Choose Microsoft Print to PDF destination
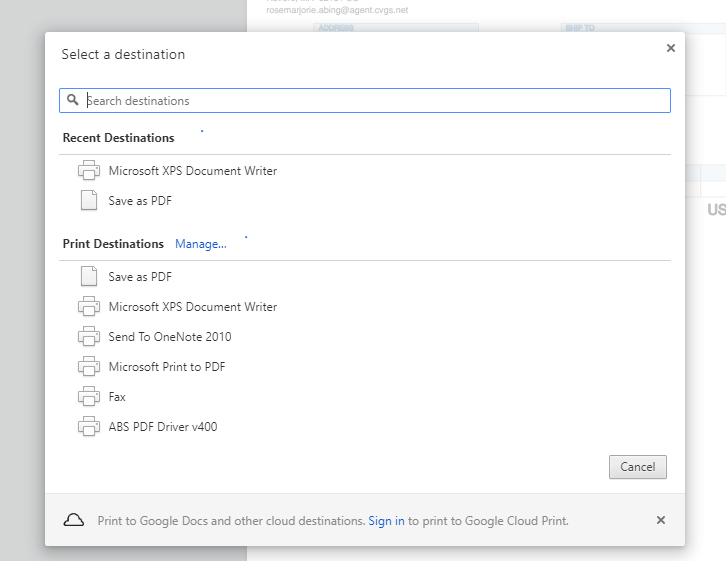 166,367
